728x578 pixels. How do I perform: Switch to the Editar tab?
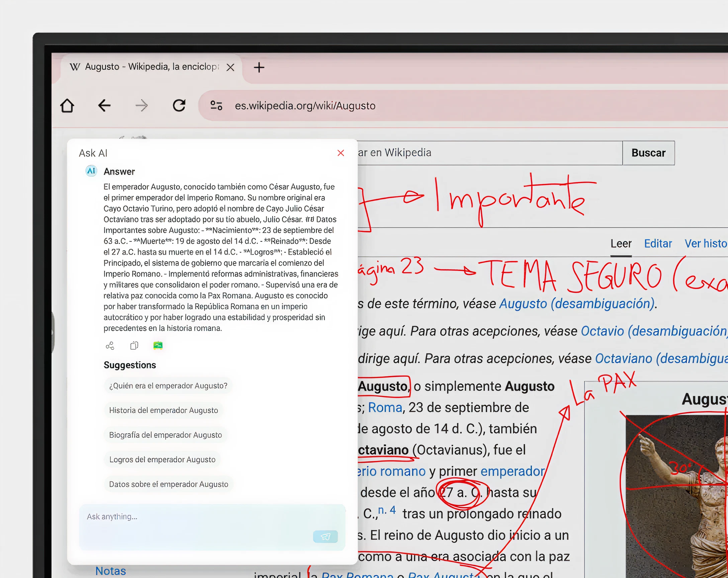[x=658, y=244]
